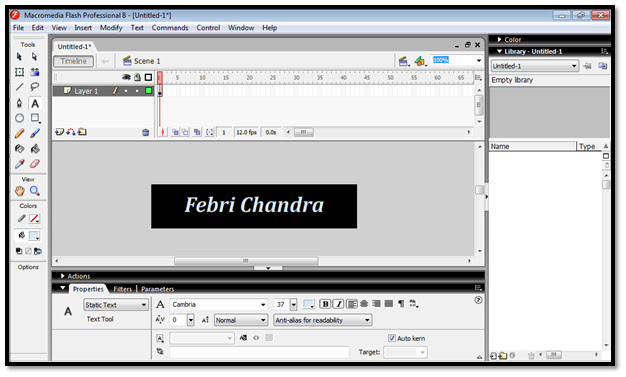Sort library by Name column header
626x377 pixels.
533,147
